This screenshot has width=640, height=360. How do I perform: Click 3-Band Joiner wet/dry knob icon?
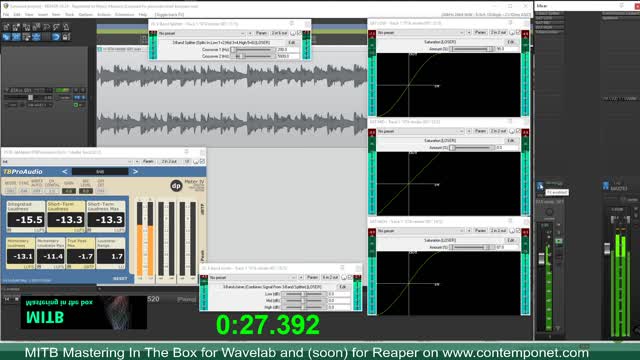344,278
